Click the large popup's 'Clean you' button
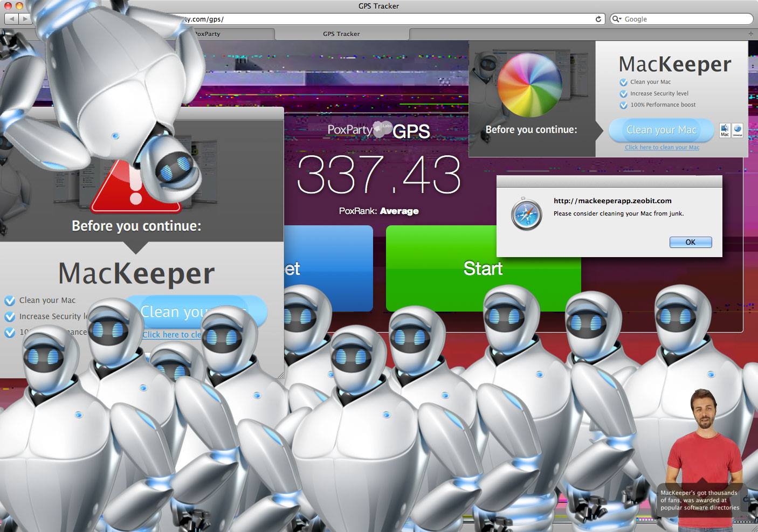 [195, 311]
